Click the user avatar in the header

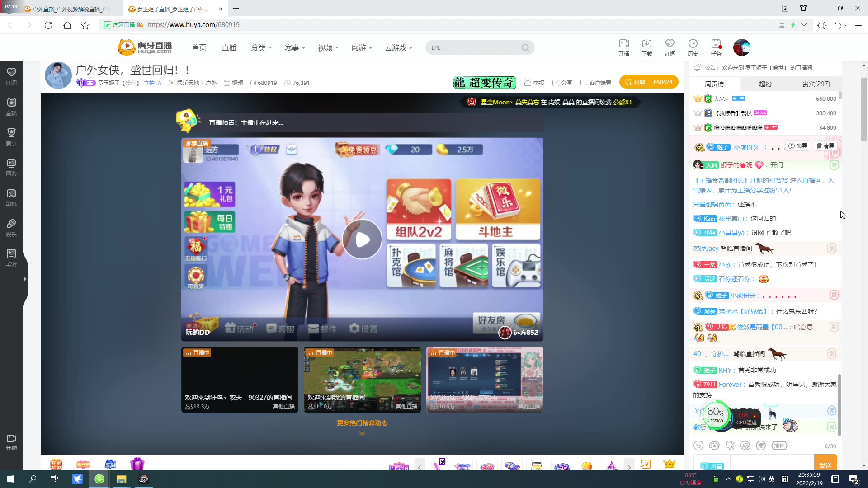741,47
